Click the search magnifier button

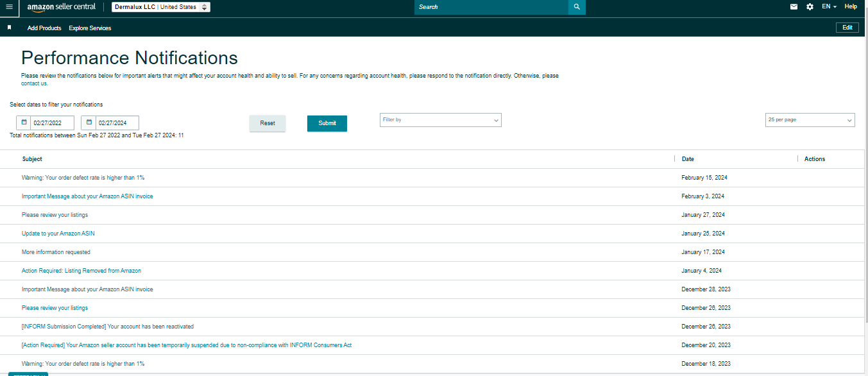coord(577,7)
